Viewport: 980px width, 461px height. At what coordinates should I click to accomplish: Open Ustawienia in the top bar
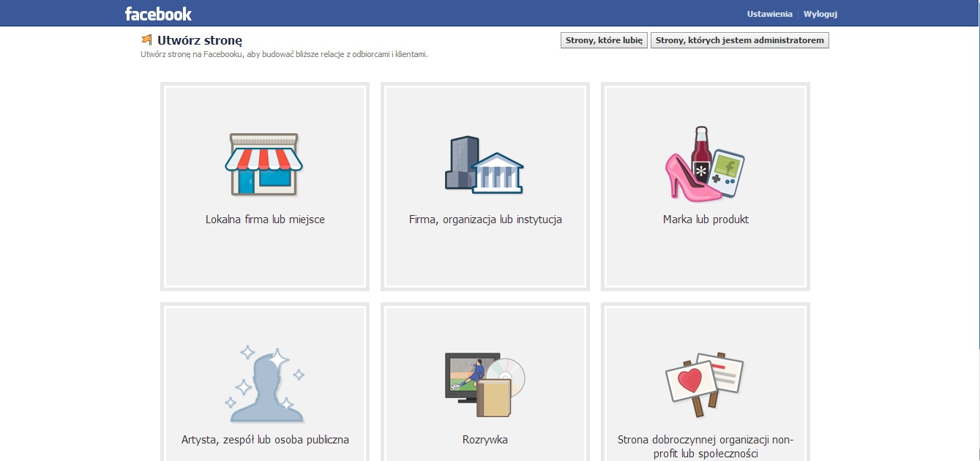[769, 14]
